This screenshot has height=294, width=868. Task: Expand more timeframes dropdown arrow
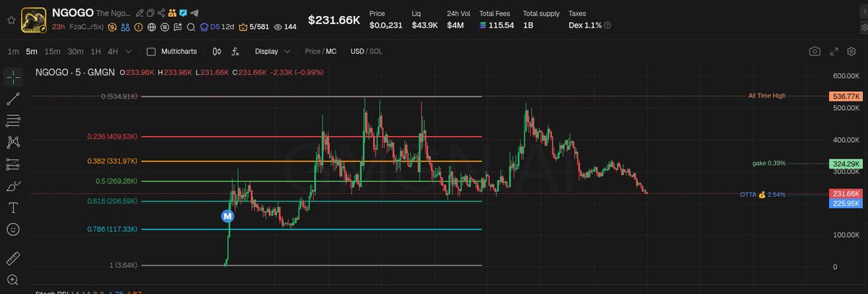tap(129, 51)
